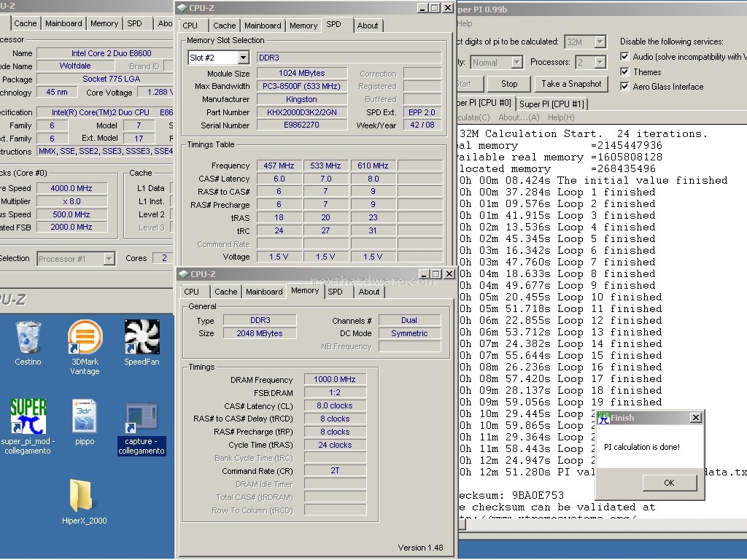Click the CPU-Z title bar icon in the SPD window
Screen dimensions: 747x560
click(x=182, y=8)
